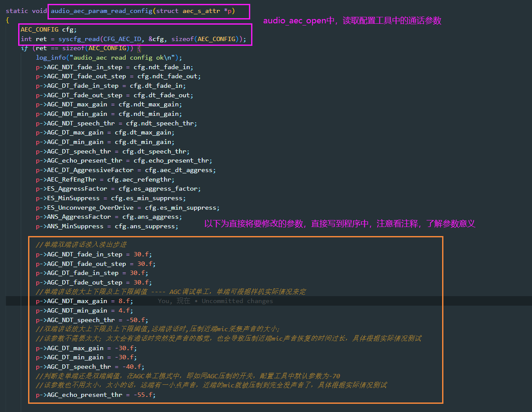
Task: Place cursor on the ES_MinSuppress line
Action: click(111, 198)
